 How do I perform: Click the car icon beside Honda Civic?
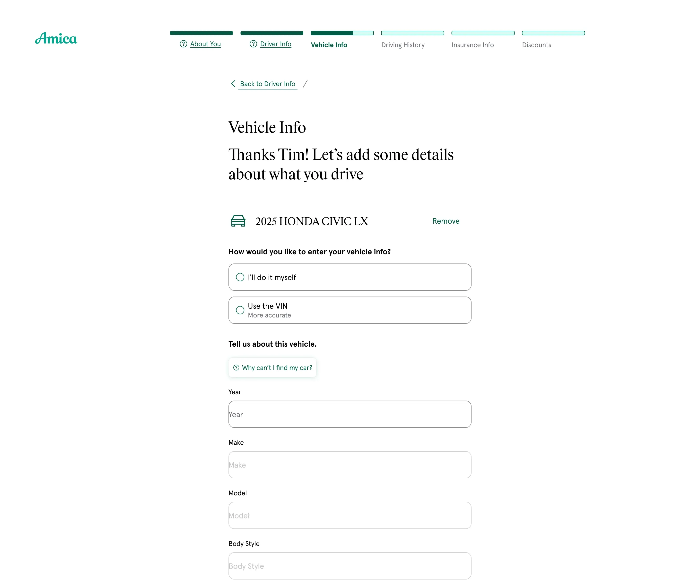click(238, 221)
